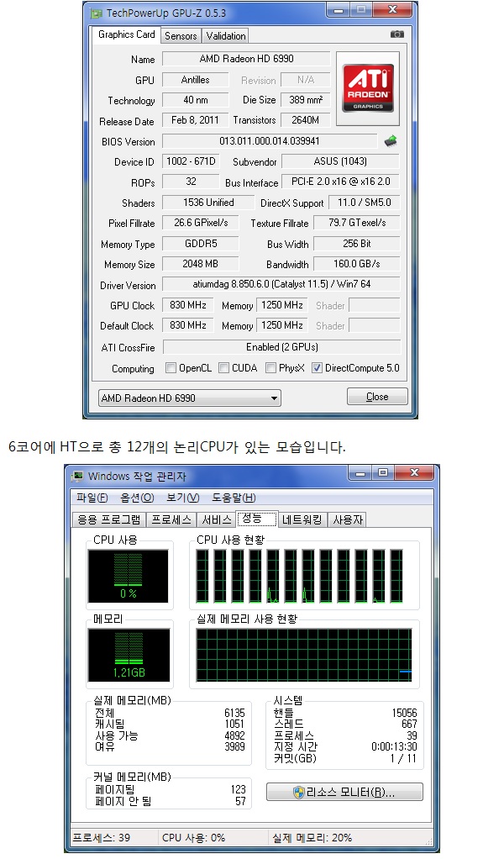Screen dimensions: 504x859
Task: Click the 지정 시간 value 0:00:13:30
Action: 394,746
